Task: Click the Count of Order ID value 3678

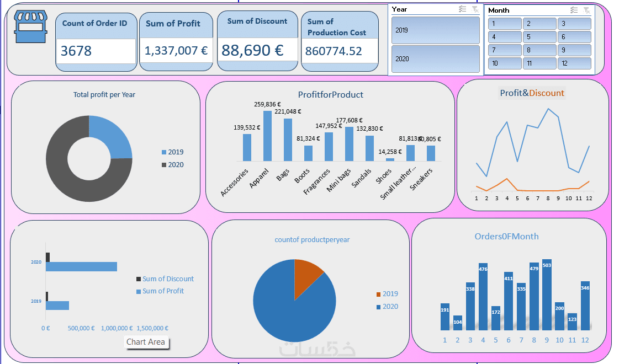Action: pos(76,51)
